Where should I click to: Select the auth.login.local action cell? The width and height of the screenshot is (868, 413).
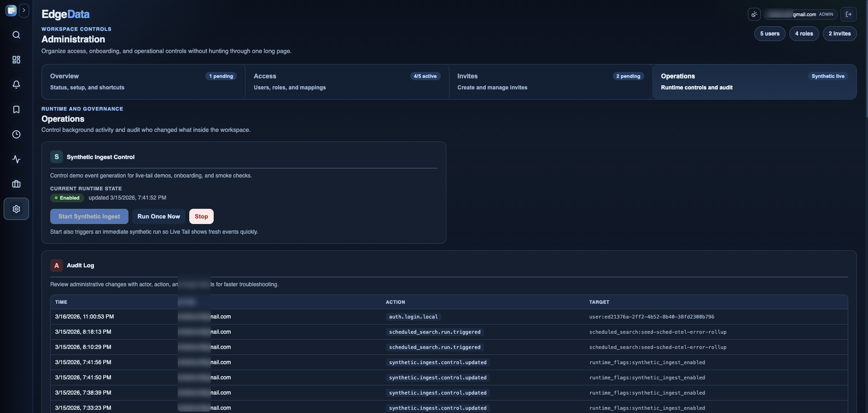[414, 317]
